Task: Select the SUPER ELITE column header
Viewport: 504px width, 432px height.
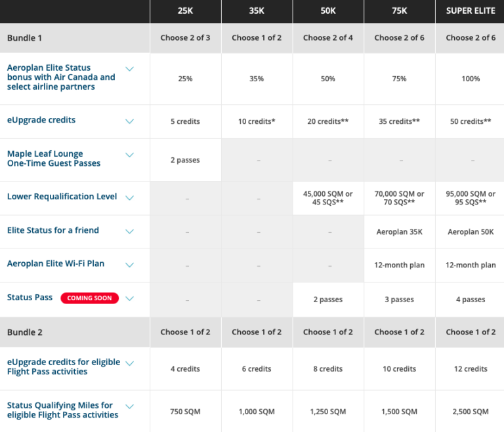Action: click(471, 11)
